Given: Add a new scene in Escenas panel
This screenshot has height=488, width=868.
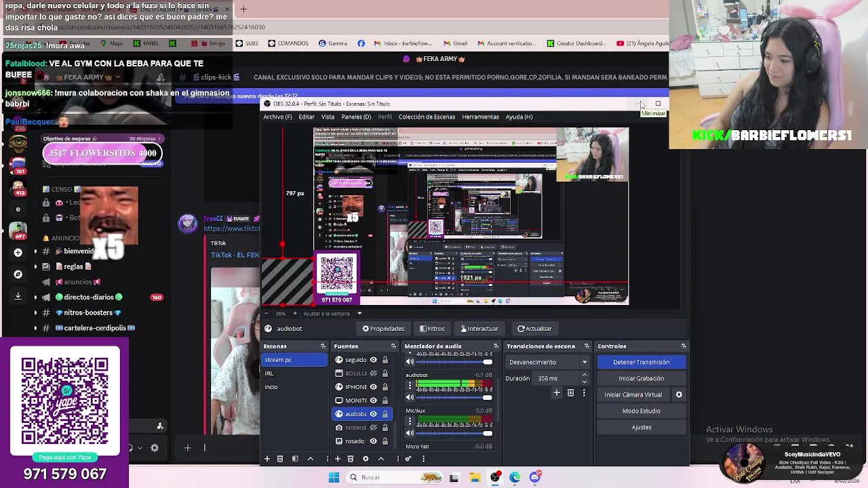Looking at the screenshot, I should point(267,459).
